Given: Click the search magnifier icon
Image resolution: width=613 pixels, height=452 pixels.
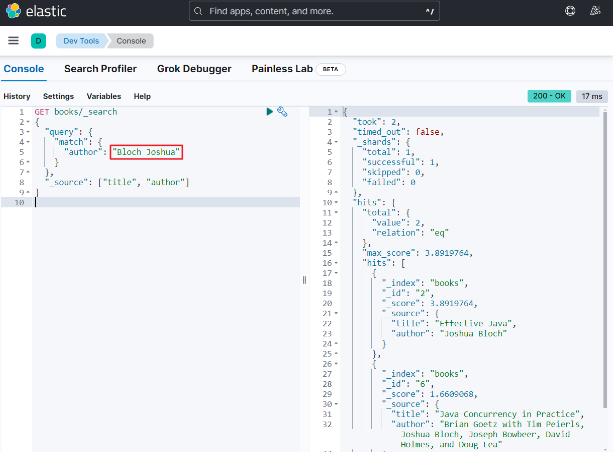Looking at the screenshot, I should pos(198,11).
